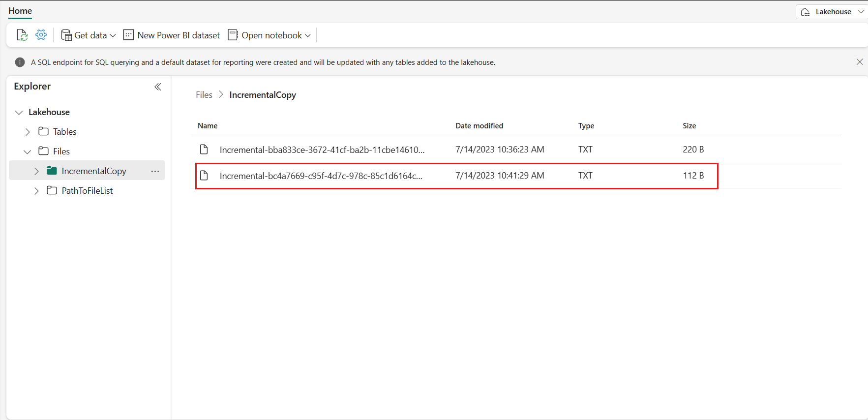Screen dimensions: 868x420
Task: Click the refresh page icon in toolbar
Action: [22, 35]
